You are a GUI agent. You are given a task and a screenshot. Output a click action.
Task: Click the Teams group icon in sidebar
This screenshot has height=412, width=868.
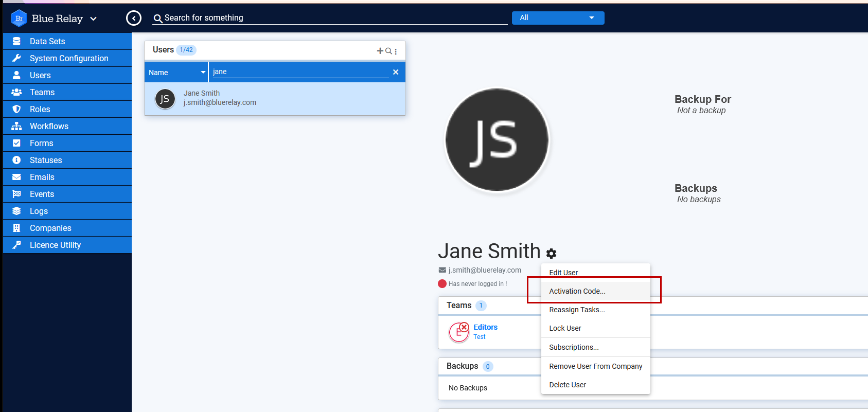click(16, 92)
